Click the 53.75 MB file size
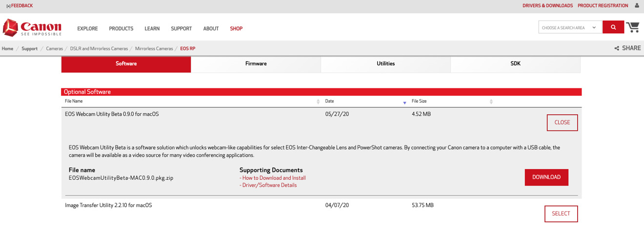This screenshot has width=644, height=231. [x=423, y=206]
